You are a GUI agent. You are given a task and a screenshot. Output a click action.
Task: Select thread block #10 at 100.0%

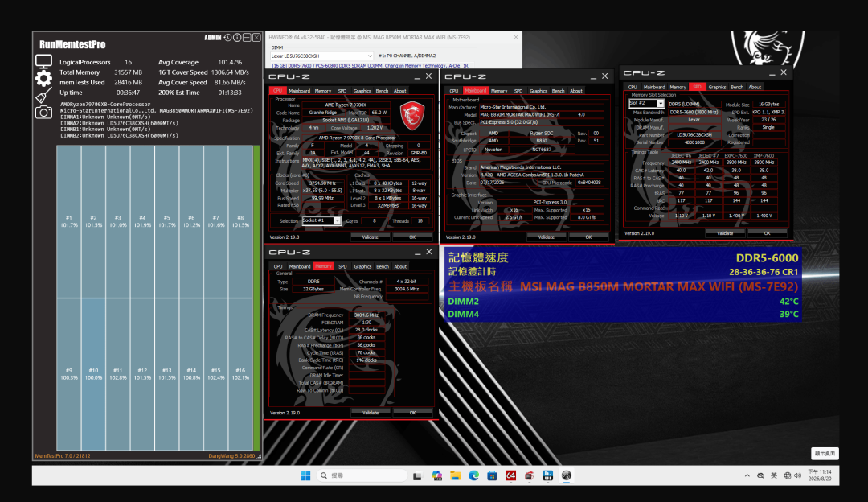point(93,374)
